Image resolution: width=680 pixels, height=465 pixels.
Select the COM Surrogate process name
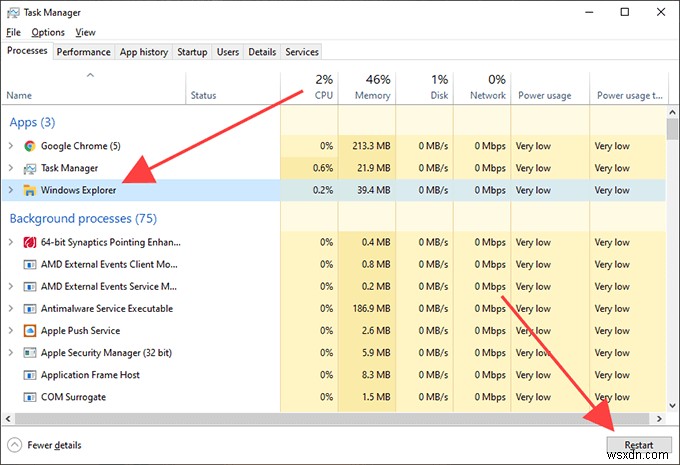[73, 397]
